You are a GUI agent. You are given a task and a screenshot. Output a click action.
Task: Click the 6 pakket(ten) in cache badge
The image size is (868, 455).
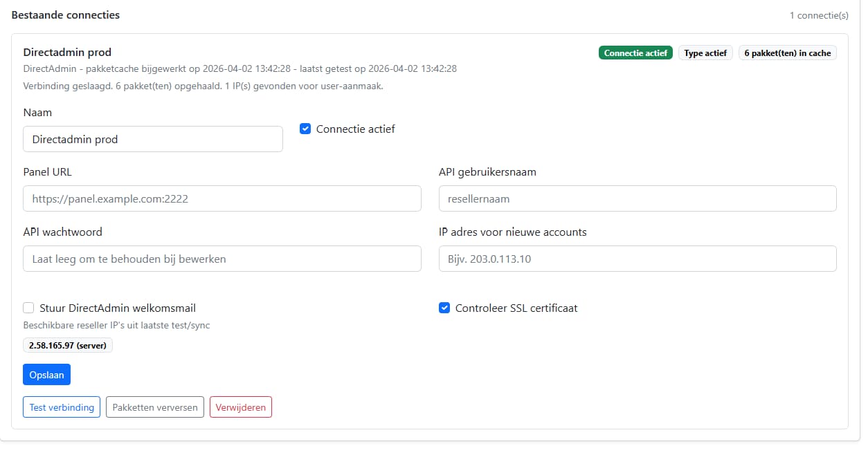tap(787, 53)
